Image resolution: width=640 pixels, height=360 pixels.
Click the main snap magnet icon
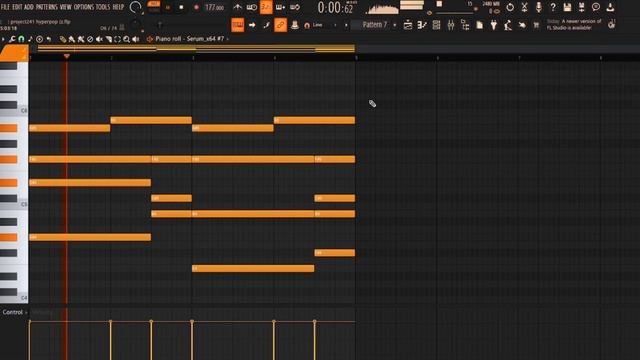point(307,25)
